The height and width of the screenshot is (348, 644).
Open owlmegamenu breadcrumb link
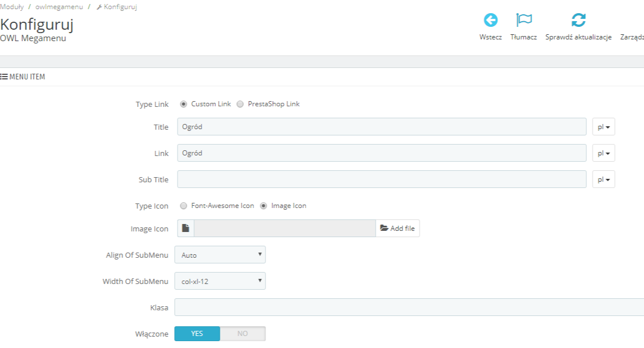[x=59, y=7]
